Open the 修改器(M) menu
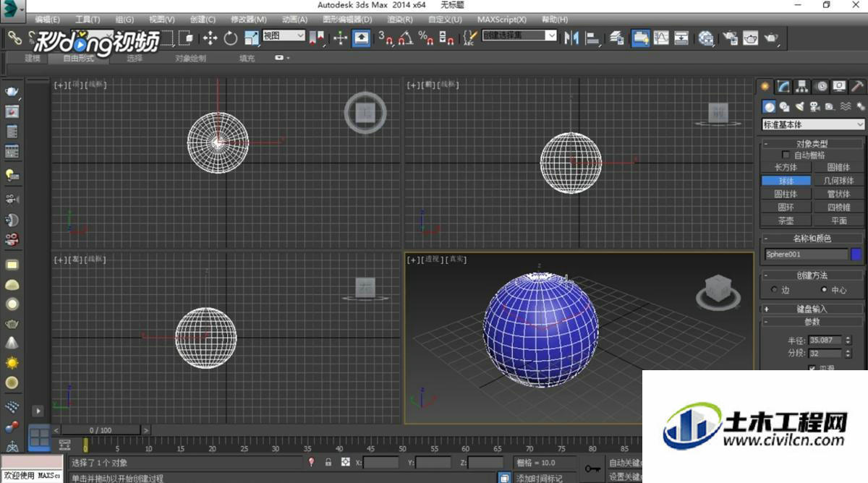 tap(248, 20)
